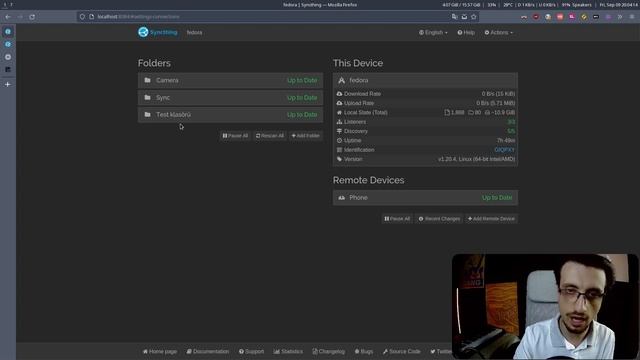Click the Camera folder's Up to Date status

(x=302, y=80)
